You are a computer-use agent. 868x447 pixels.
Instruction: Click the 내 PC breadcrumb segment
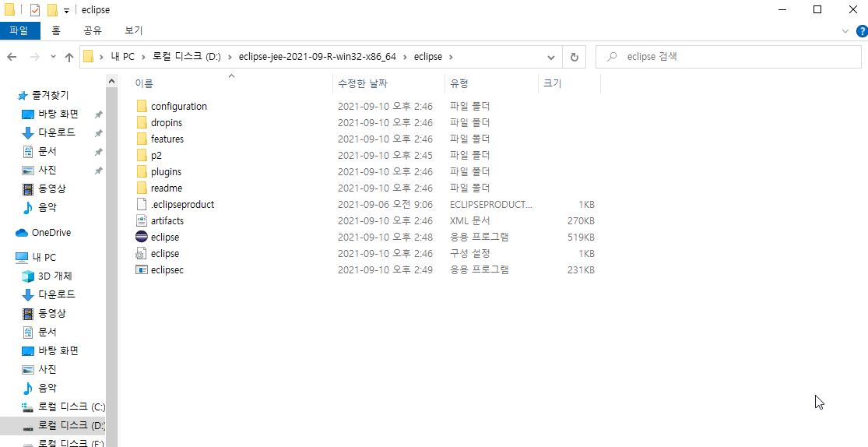(121, 57)
